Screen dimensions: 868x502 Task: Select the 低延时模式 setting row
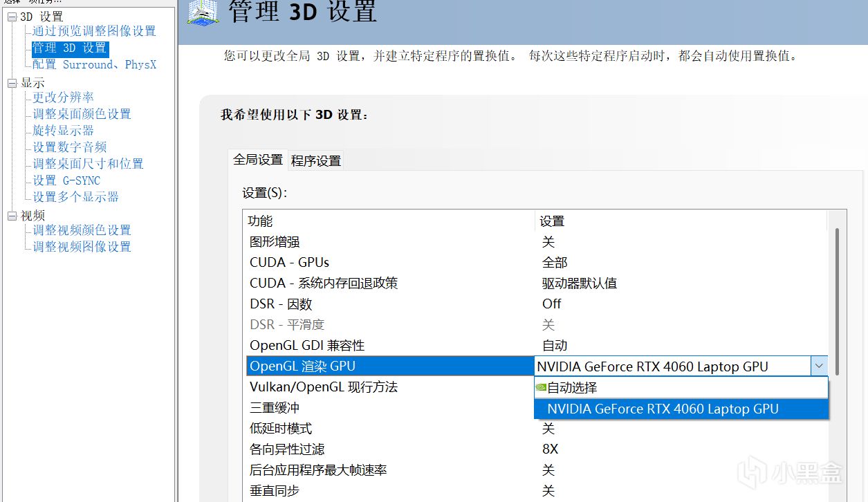[x=537, y=429]
